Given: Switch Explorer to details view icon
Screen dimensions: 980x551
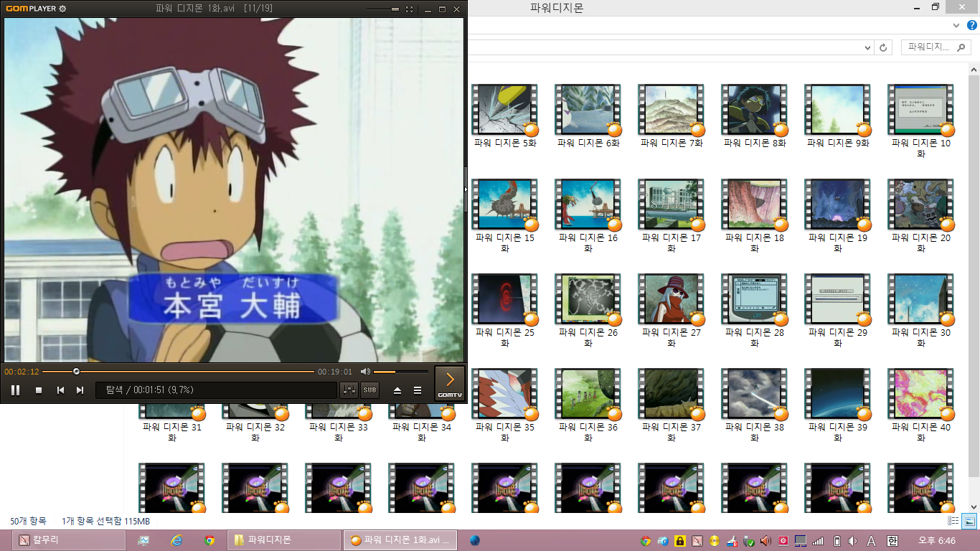Looking at the screenshot, I should [953, 521].
